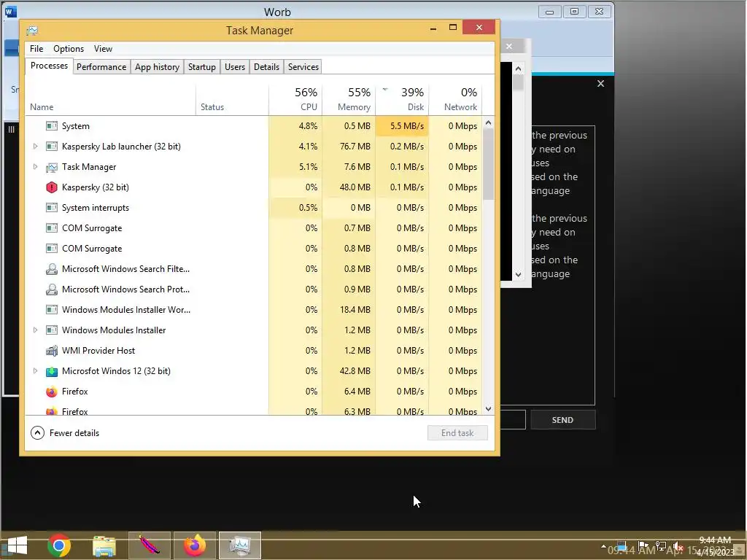Open the Windows Start button
This screenshot has height=560, width=747.
(x=17, y=545)
